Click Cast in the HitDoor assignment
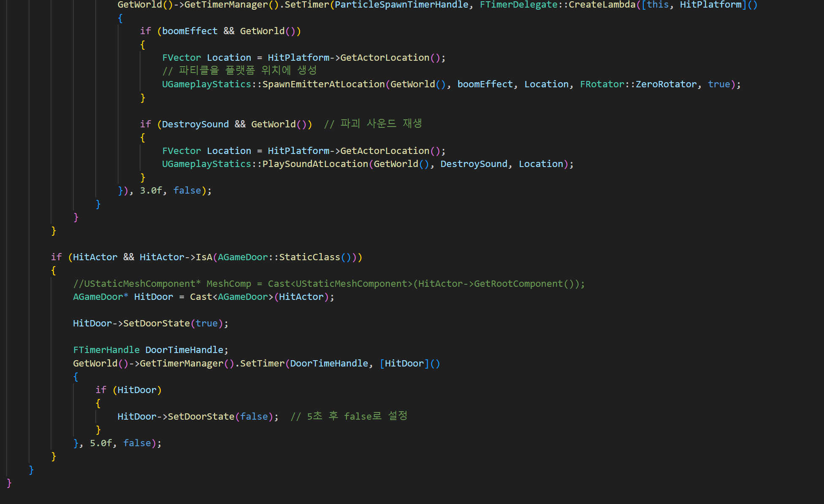Viewport: 824px width, 504px height. [201, 296]
